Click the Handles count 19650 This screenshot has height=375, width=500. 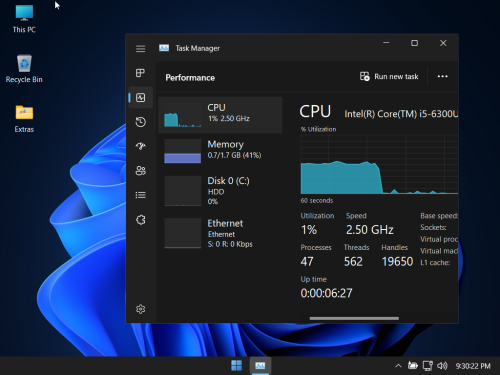tap(397, 262)
